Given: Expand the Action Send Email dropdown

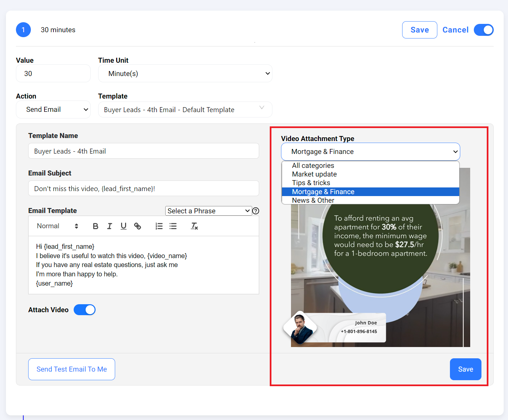Looking at the screenshot, I should [53, 109].
